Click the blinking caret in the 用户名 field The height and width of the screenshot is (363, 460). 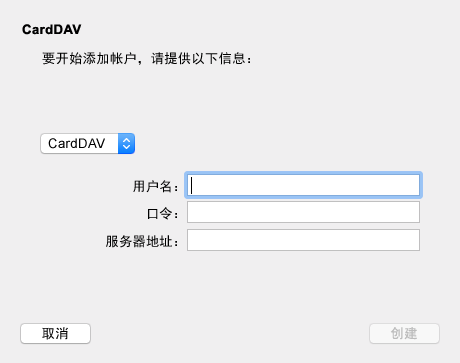point(192,185)
